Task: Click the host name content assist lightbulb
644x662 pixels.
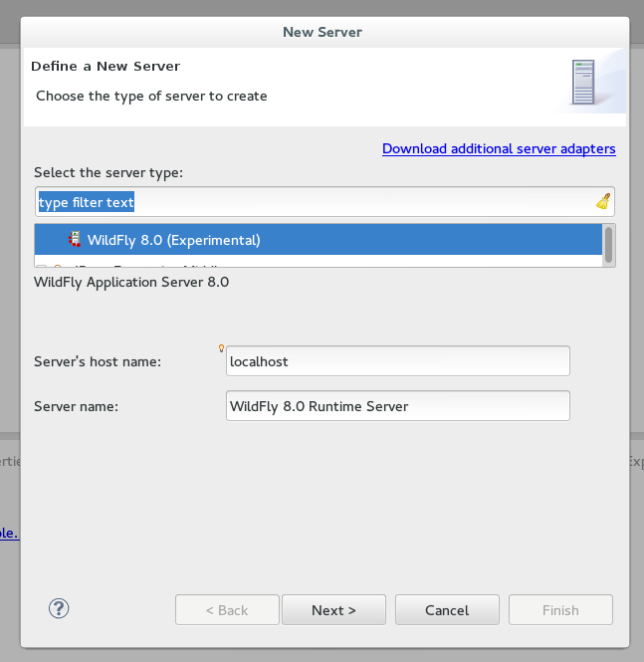Action: tap(221, 348)
